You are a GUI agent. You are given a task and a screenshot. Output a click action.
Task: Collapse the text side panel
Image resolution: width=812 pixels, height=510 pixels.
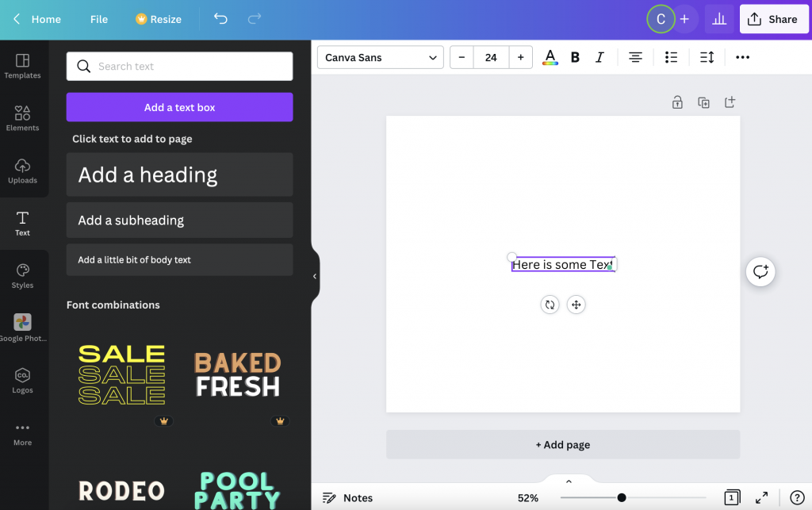click(314, 275)
